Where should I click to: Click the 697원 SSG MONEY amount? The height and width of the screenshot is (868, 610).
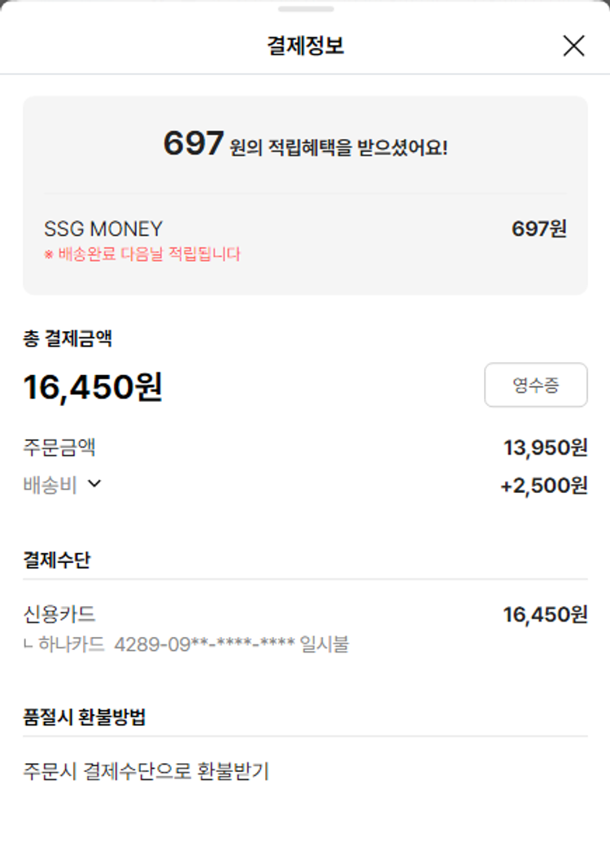(538, 229)
